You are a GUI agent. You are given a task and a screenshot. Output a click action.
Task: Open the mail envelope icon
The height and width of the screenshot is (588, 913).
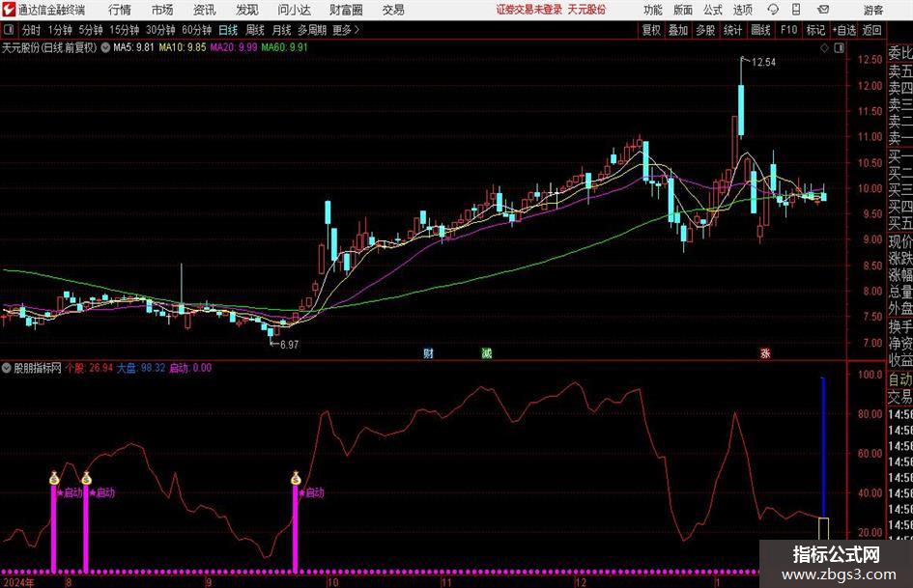(x=823, y=10)
